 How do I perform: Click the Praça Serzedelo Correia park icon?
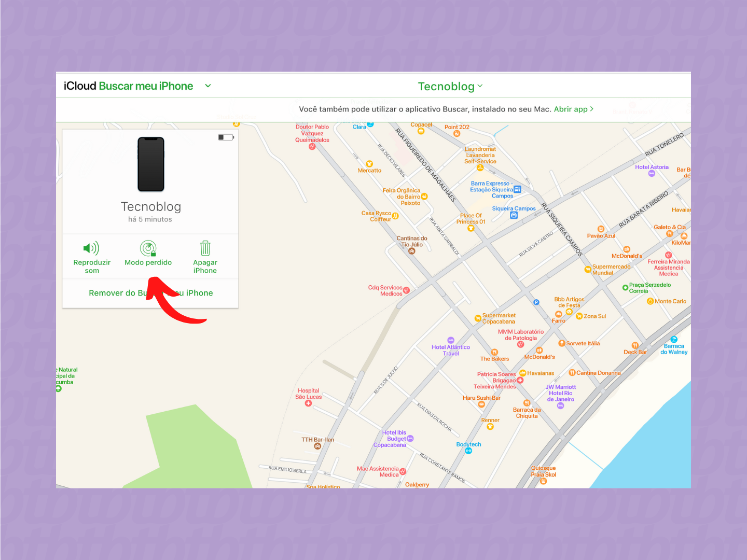coord(625,287)
